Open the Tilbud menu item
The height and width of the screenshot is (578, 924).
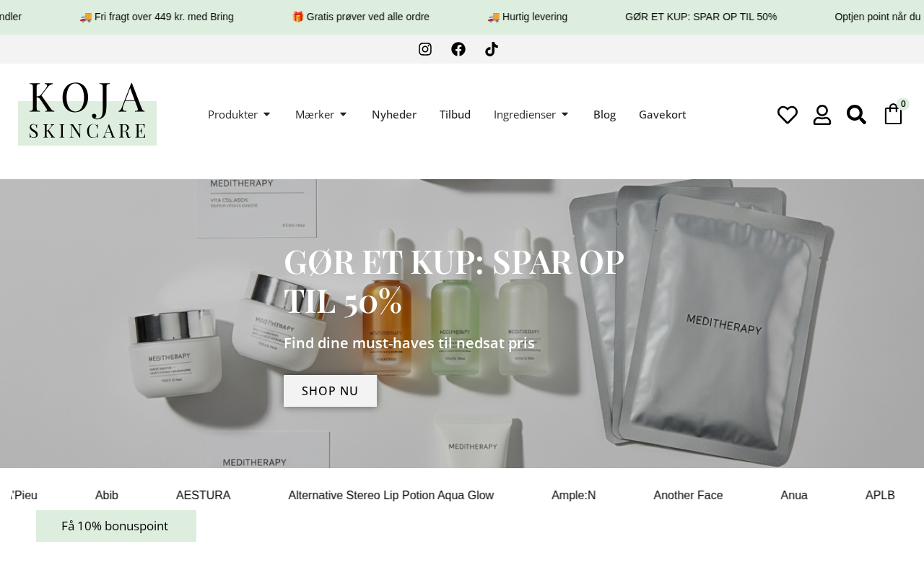[x=455, y=114]
